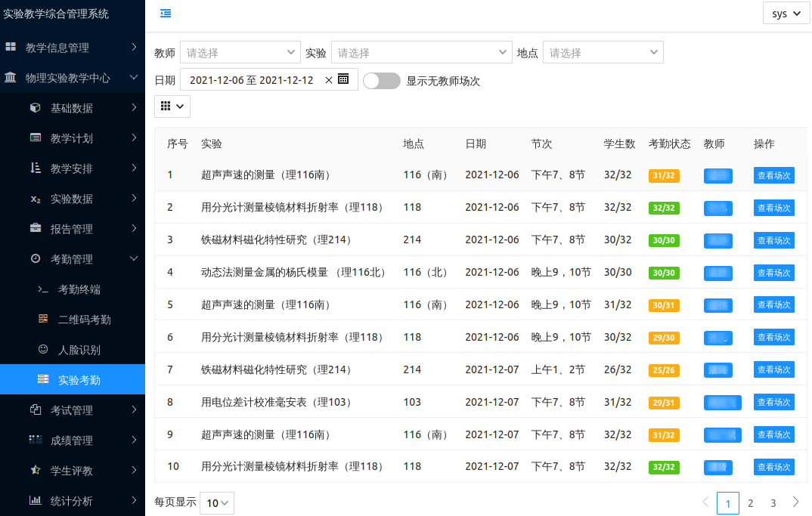Click 查看场次 for row 1
Screen dimensions: 812x516
[x=773, y=175]
